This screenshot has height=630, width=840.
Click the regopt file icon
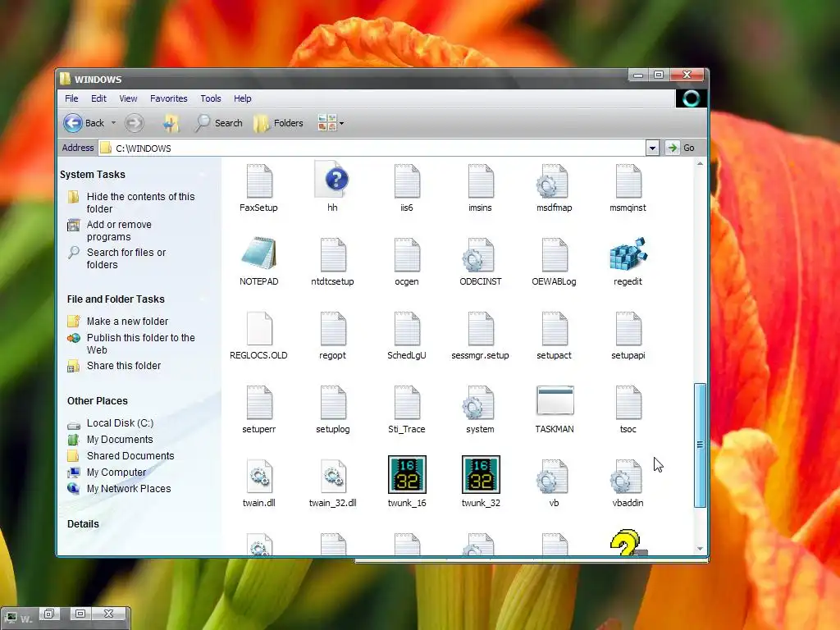coord(333,329)
